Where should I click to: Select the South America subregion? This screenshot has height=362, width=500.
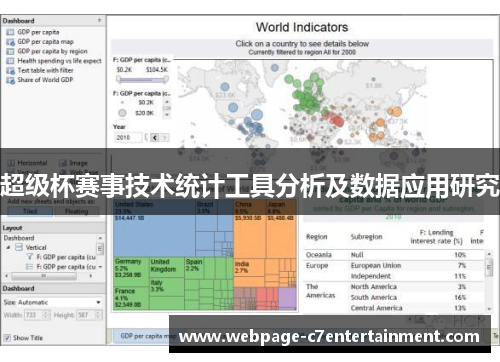click(x=374, y=297)
